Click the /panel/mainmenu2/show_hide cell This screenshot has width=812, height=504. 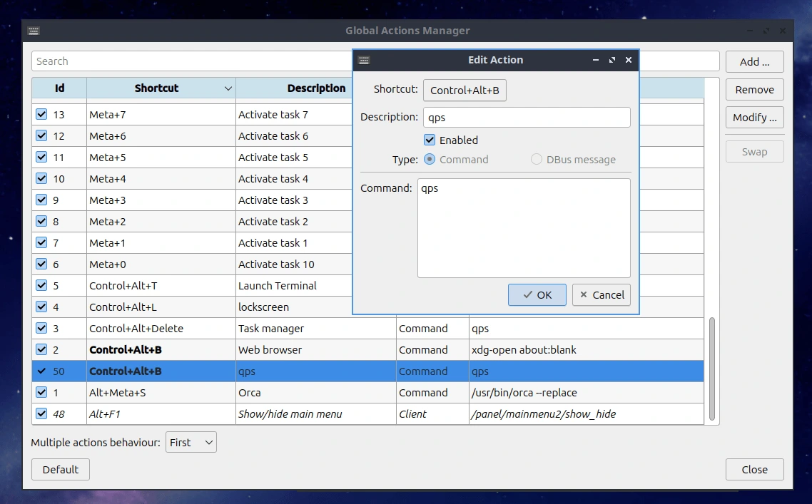click(x=587, y=414)
